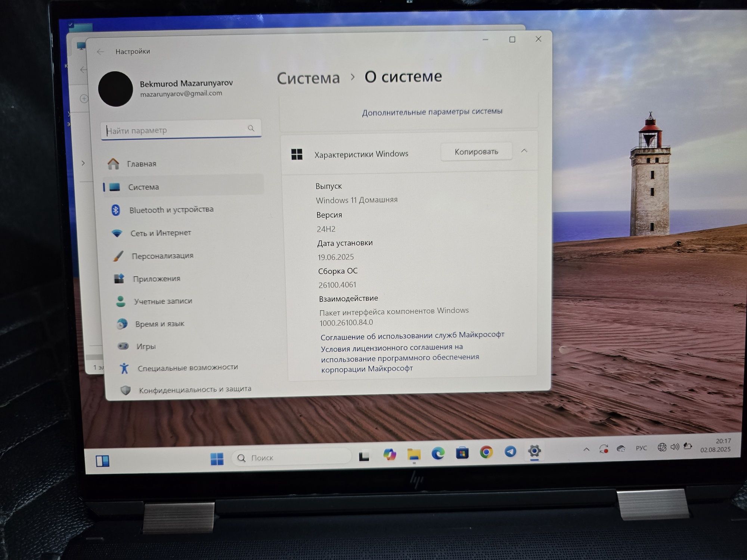
Task: Maximize the Настройки window
Action: pyautogui.click(x=512, y=39)
